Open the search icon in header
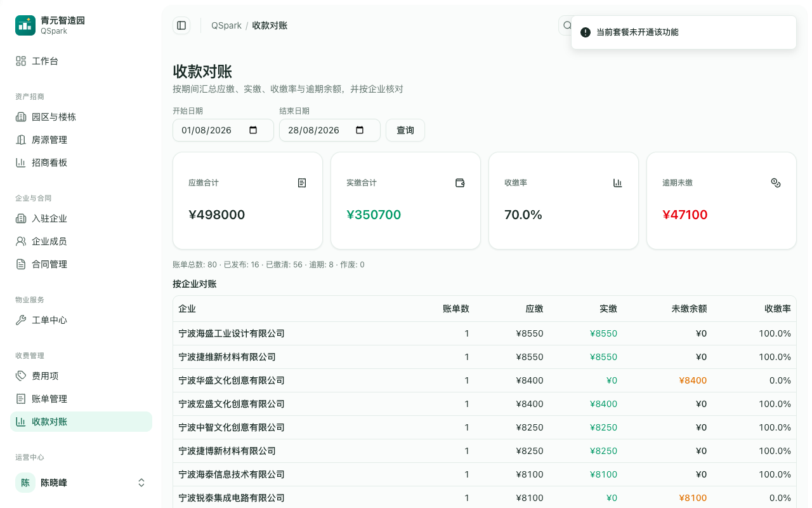This screenshot has height=508, width=812. click(x=567, y=25)
